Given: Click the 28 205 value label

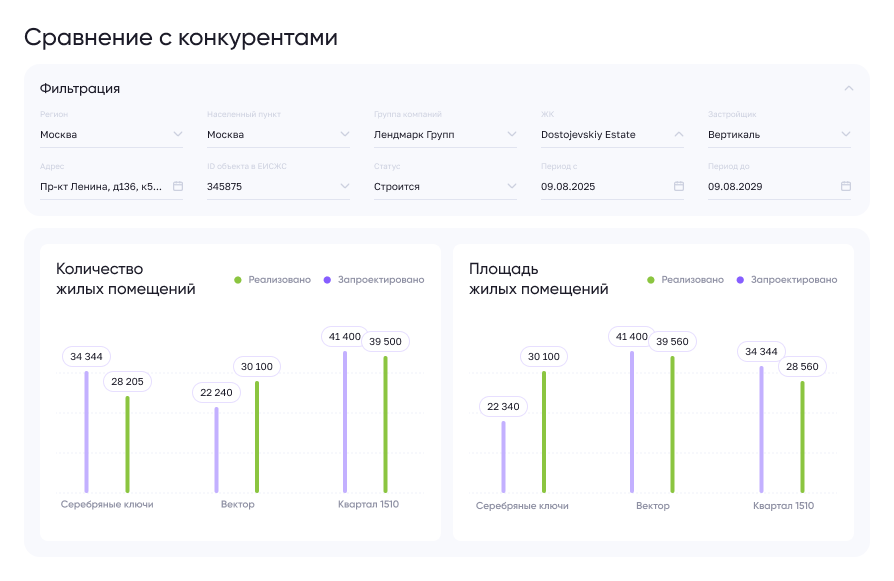Looking at the screenshot, I should coord(127,381).
